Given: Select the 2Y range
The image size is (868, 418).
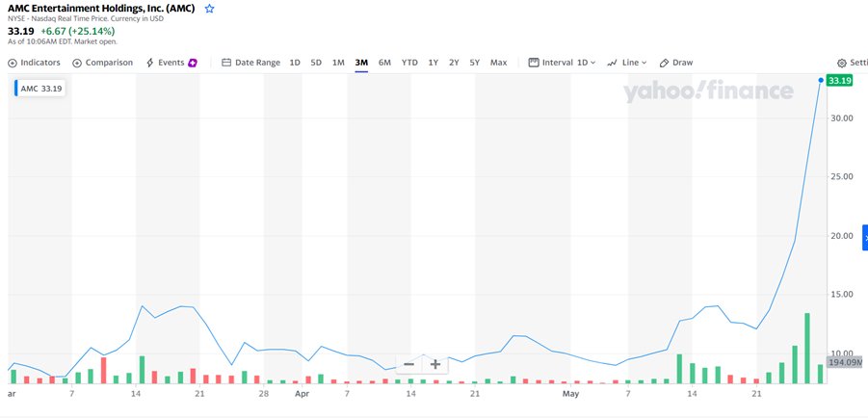Looking at the screenshot, I should (x=454, y=63).
